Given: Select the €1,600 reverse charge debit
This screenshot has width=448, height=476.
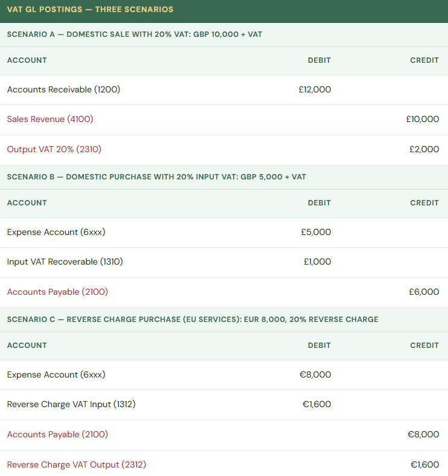Looking at the screenshot, I should click(316, 404).
